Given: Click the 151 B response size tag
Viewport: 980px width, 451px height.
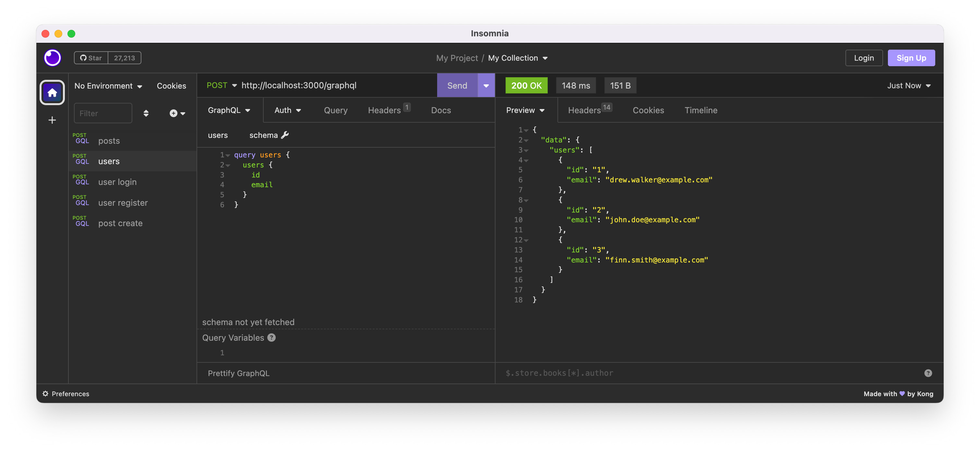Looking at the screenshot, I should click(620, 85).
